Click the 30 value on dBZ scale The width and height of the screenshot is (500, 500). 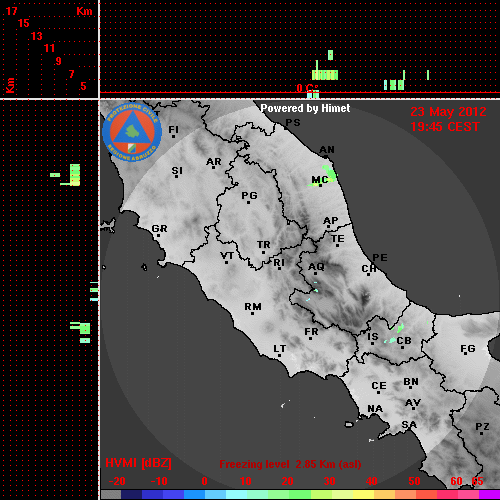tap(329, 481)
